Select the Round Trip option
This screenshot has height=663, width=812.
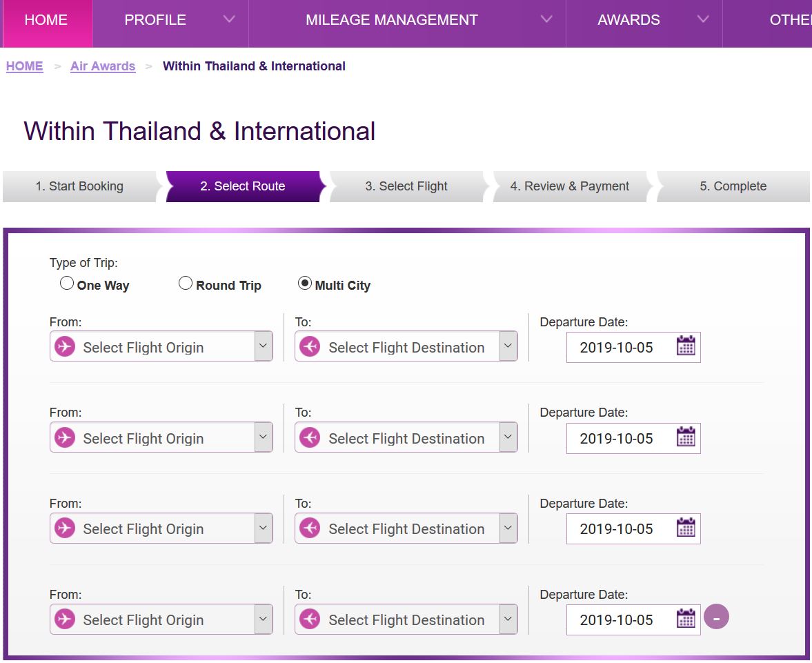186,284
